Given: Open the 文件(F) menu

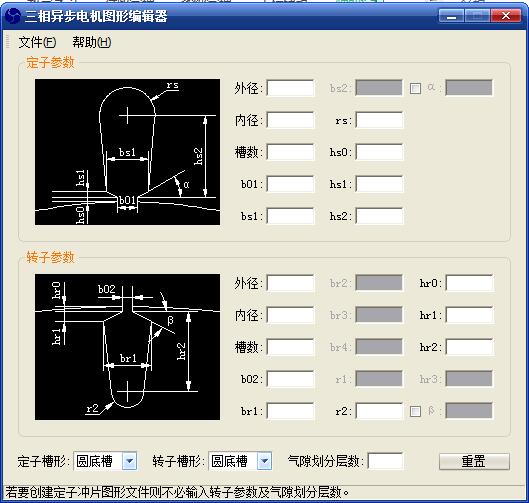Looking at the screenshot, I should (37, 42).
